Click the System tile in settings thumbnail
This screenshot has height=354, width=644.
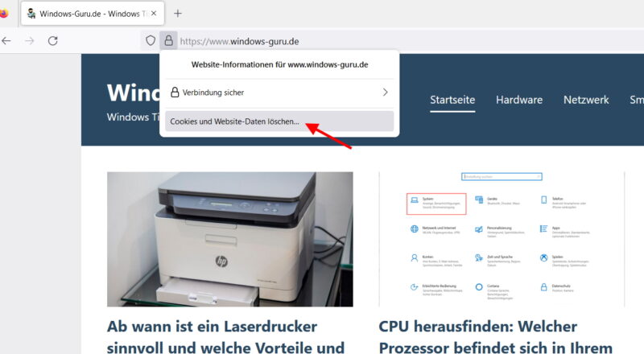tap(436, 204)
